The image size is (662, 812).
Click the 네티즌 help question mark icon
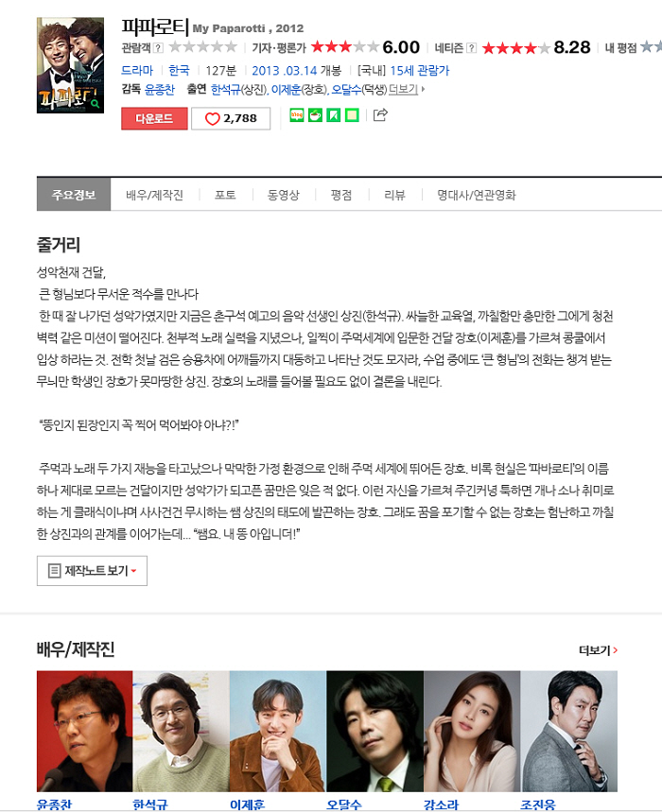point(471,48)
